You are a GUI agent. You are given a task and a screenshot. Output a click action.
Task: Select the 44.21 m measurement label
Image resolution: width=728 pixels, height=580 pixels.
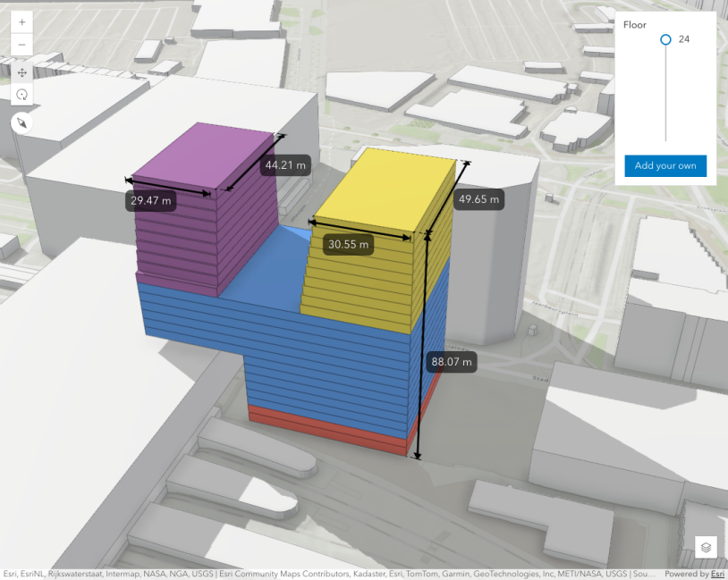(286, 164)
